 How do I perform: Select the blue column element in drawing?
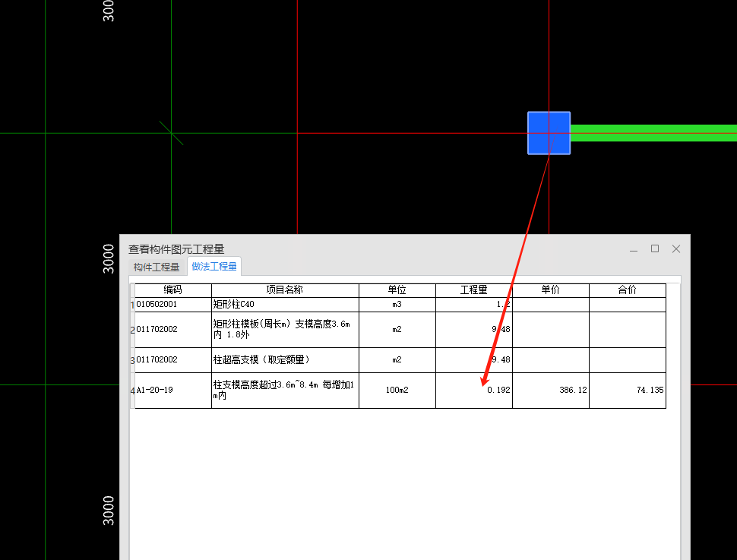pos(549,133)
